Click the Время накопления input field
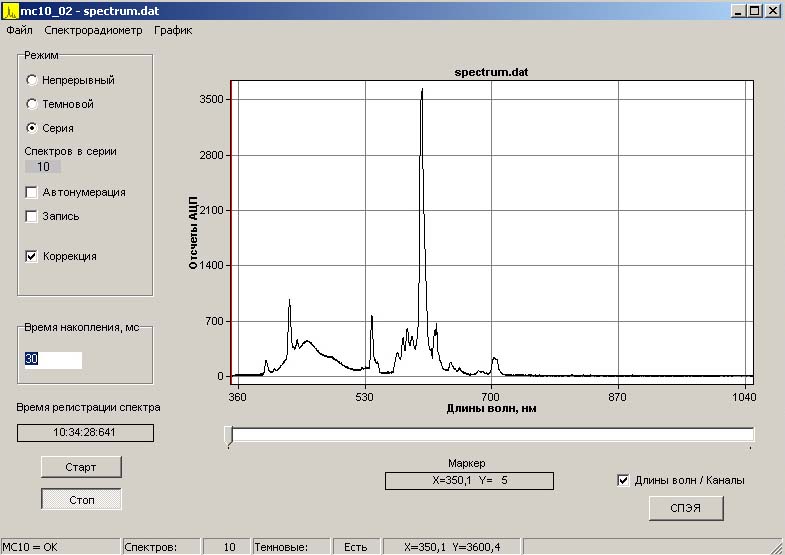The image size is (785, 555). point(53,360)
